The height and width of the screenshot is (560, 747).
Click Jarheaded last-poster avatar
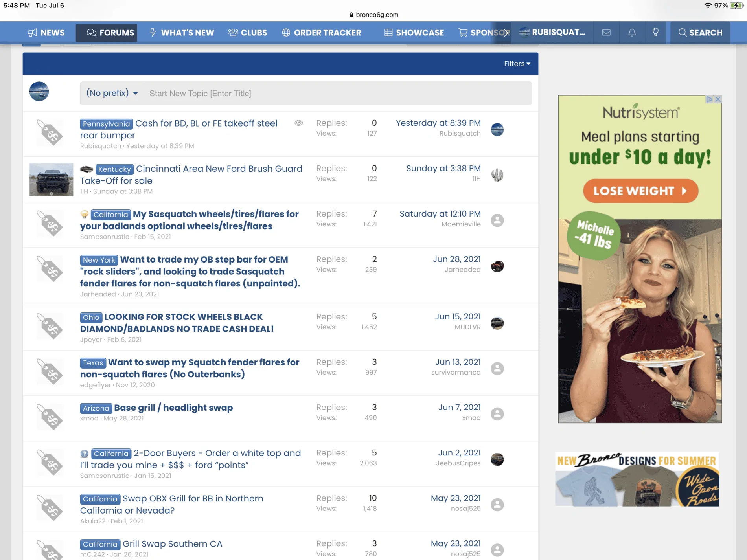(x=497, y=266)
